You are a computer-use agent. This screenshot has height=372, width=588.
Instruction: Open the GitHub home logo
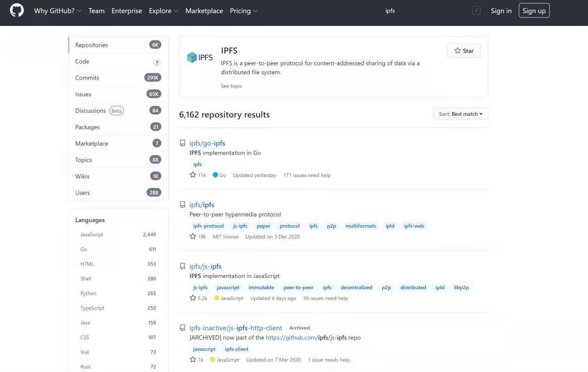[x=17, y=11]
